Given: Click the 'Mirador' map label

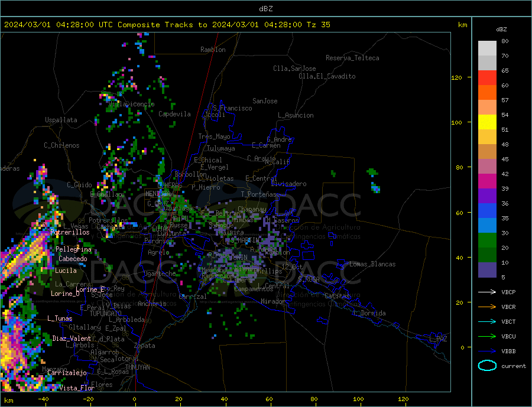Looking at the screenshot, I should coord(273,301).
